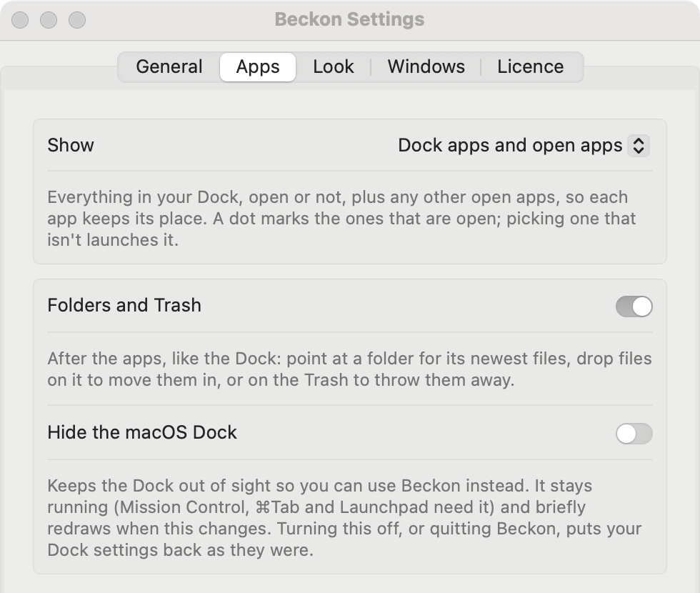Turn off Folders and Trash switch
The image size is (700, 593).
634,307
